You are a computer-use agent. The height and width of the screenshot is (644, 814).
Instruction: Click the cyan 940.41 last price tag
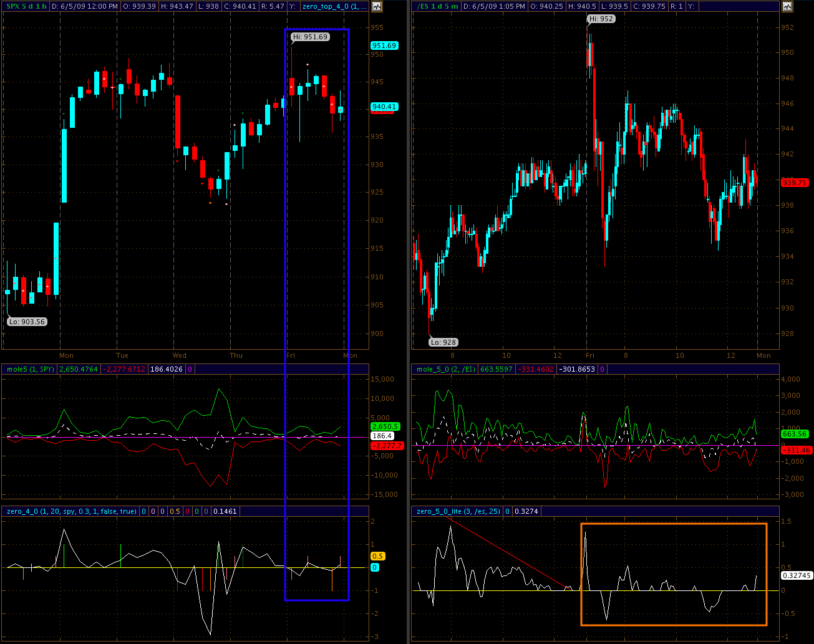384,107
